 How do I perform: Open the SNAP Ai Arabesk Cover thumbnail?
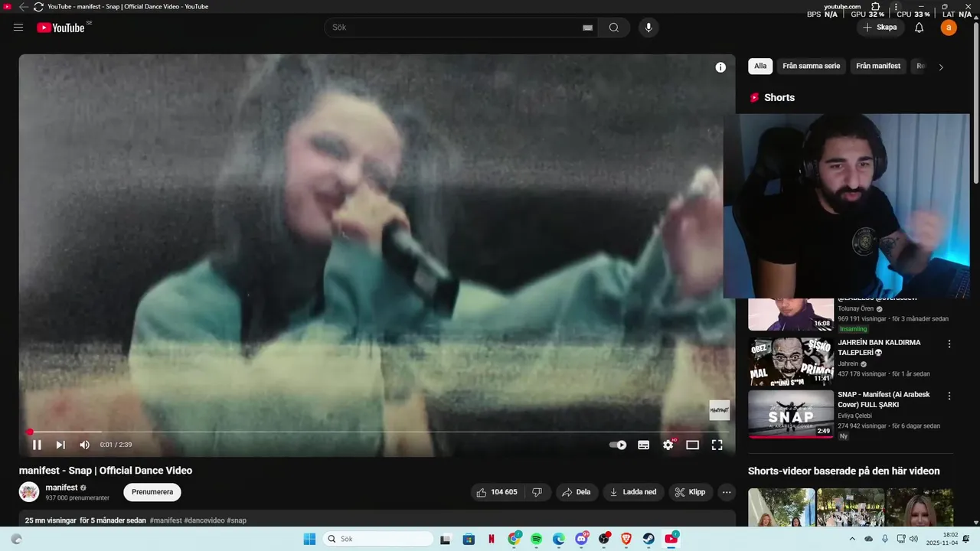(x=791, y=414)
